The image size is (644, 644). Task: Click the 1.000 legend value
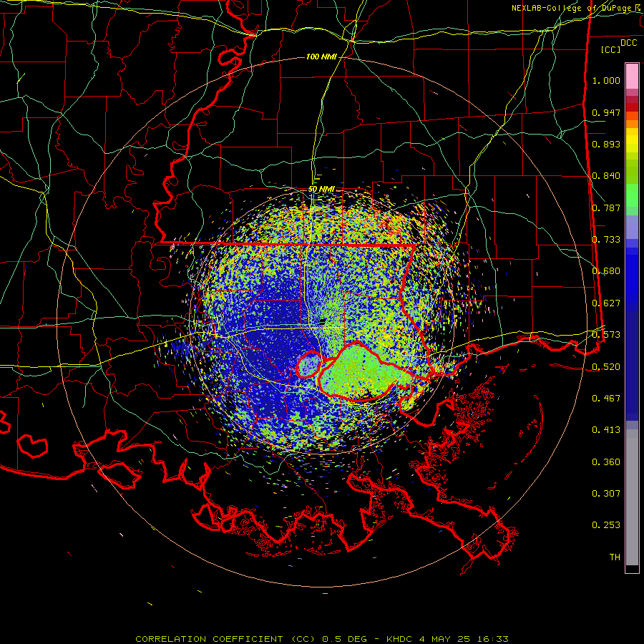point(606,80)
